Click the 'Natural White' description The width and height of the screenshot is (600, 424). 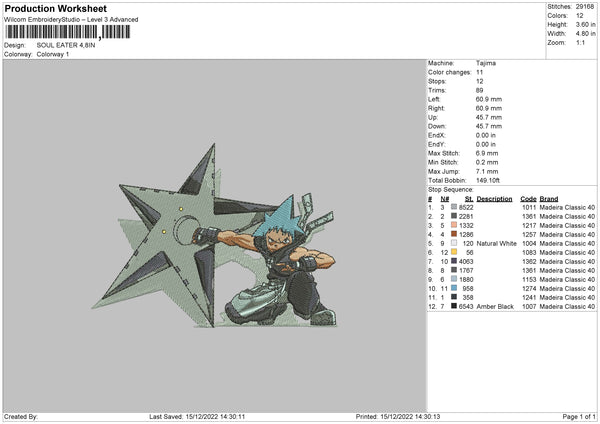(497, 243)
